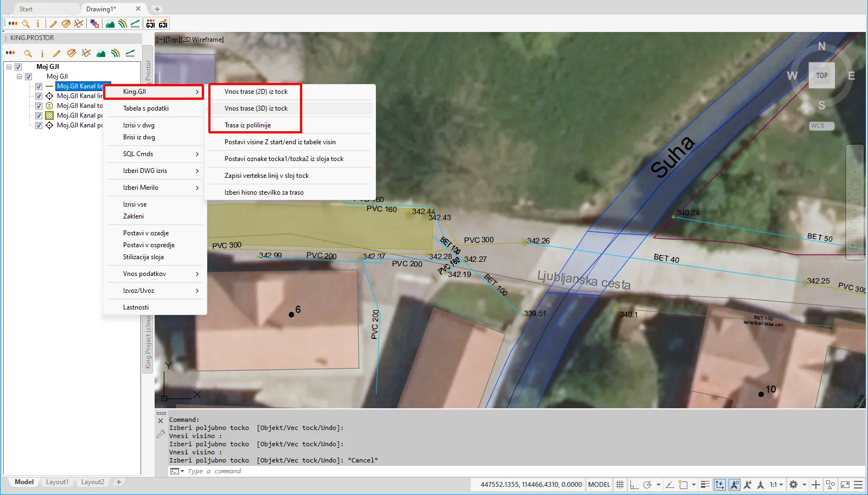Click the GJI export icon with arrow
Image resolution: width=868 pixels, height=495 pixels.
[x=163, y=24]
